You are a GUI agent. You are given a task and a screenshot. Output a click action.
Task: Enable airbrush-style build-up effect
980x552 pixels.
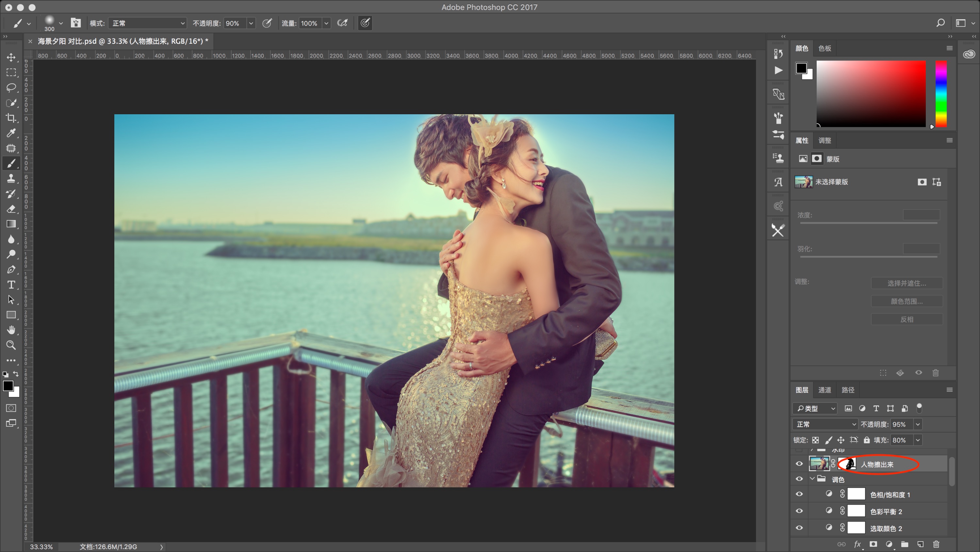tap(342, 23)
